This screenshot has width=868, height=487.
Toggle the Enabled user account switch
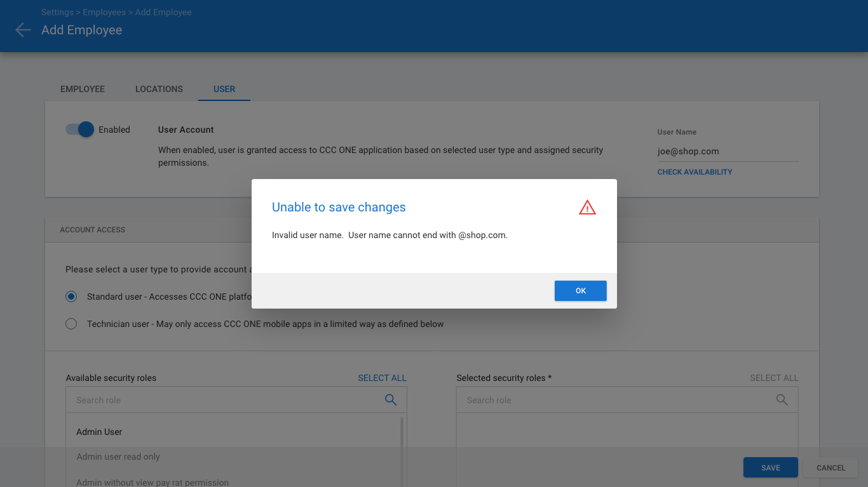click(x=80, y=130)
